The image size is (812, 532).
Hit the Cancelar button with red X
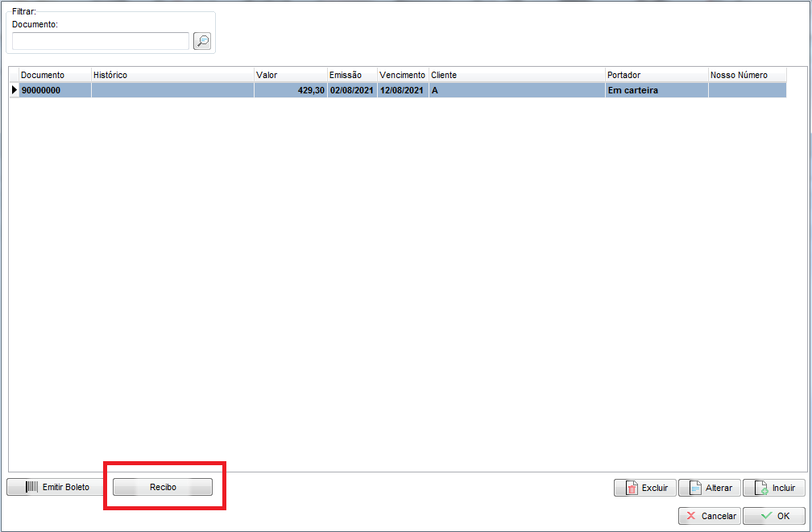click(x=710, y=516)
